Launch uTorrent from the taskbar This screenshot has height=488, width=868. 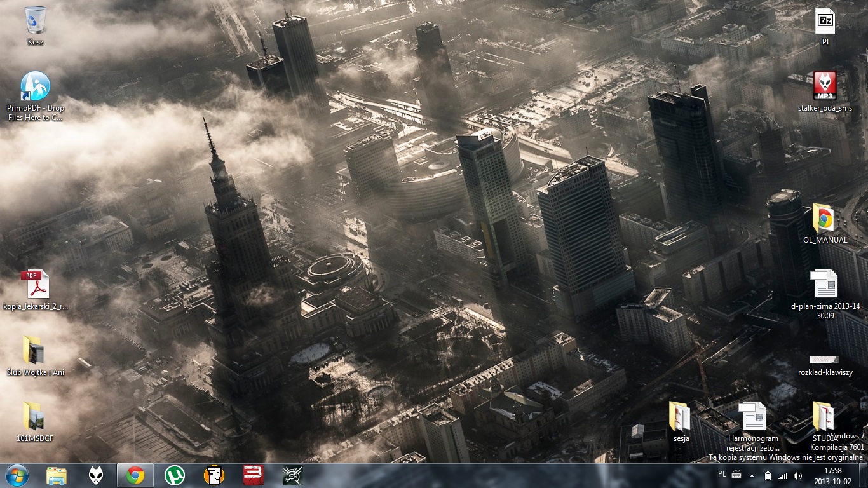(174, 475)
